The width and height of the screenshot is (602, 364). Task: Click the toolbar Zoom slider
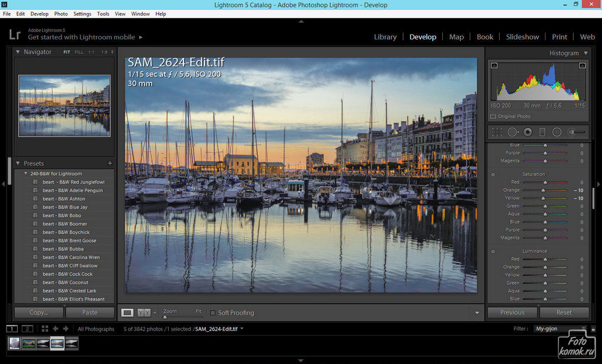tap(183, 317)
